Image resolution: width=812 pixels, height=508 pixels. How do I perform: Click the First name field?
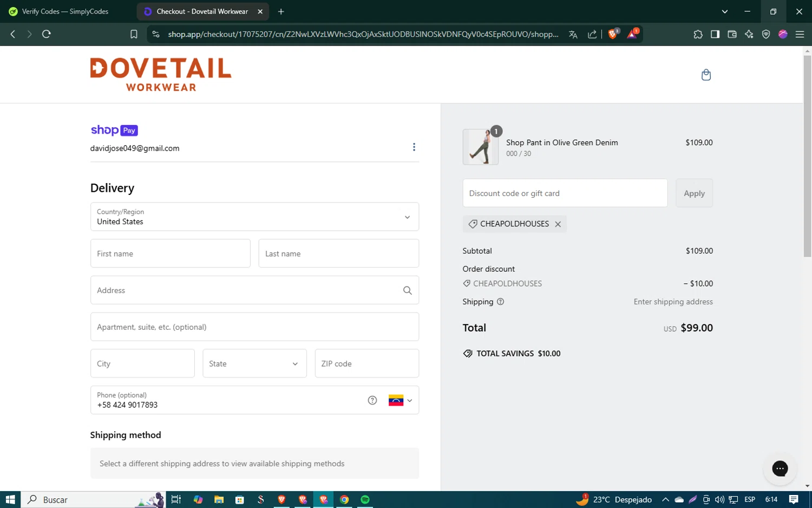click(171, 253)
